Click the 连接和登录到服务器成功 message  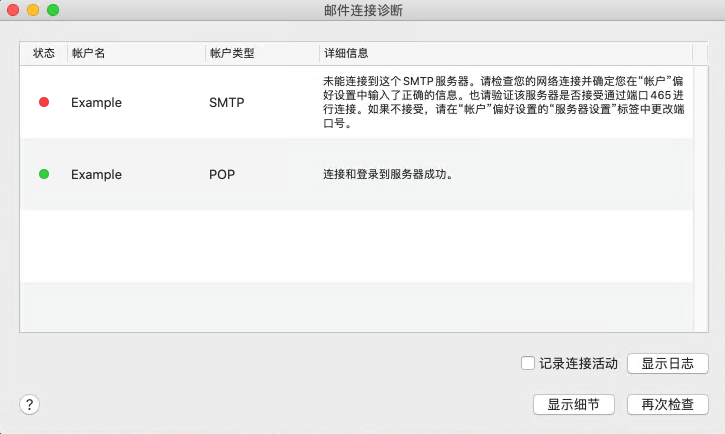(x=387, y=174)
